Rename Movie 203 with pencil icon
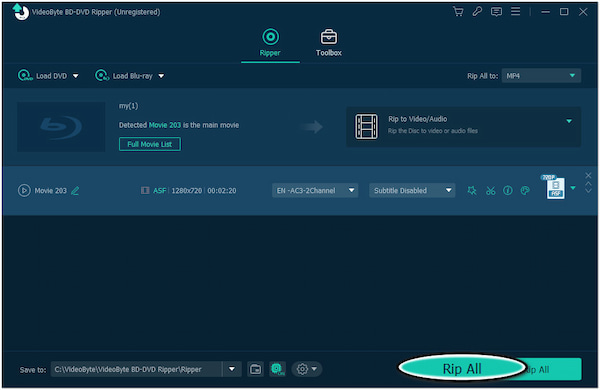Image resolution: width=600 pixels, height=390 pixels. pyautogui.click(x=75, y=191)
